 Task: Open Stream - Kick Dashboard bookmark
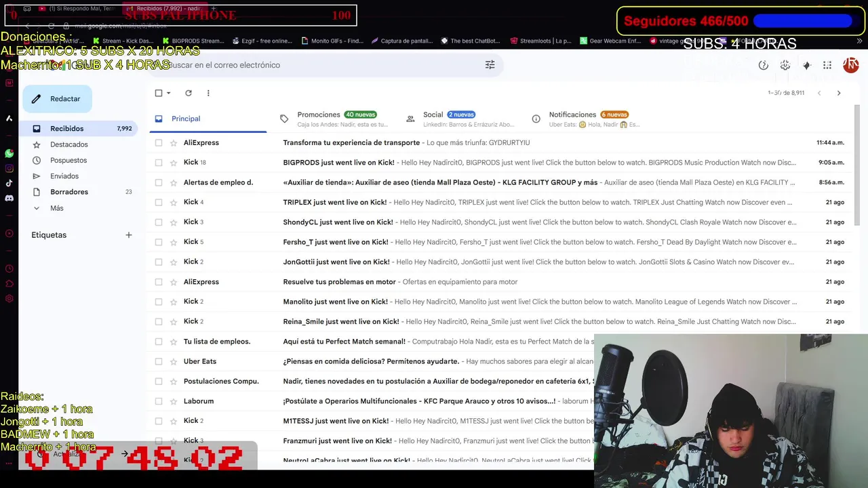pyautogui.click(x=123, y=41)
